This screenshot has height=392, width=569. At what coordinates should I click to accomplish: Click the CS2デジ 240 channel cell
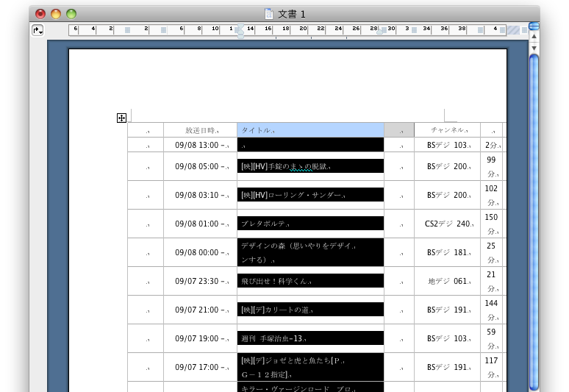[x=447, y=224]
